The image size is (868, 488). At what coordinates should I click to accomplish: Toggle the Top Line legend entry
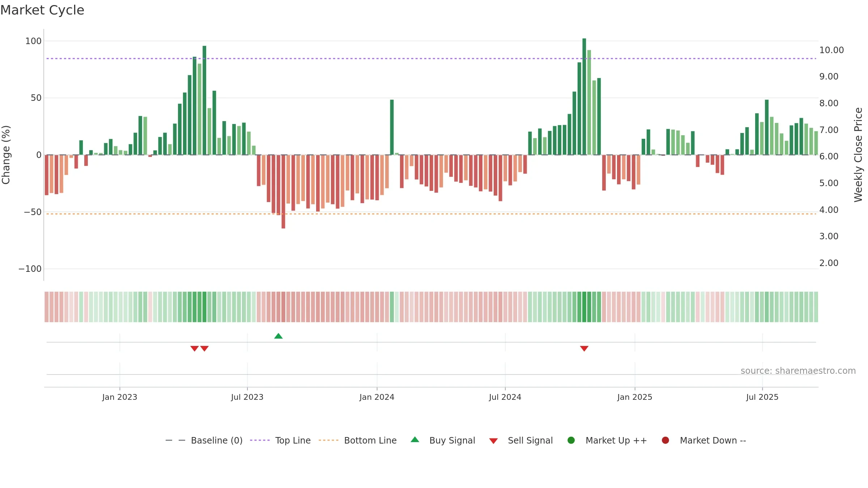pos(280,440)
